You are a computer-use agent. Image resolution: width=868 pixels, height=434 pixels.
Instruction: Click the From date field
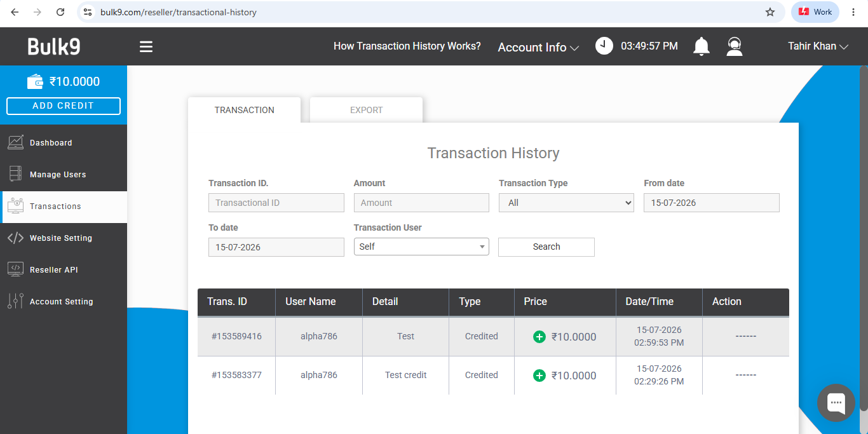pyautogui.click(x=712, y=203)
